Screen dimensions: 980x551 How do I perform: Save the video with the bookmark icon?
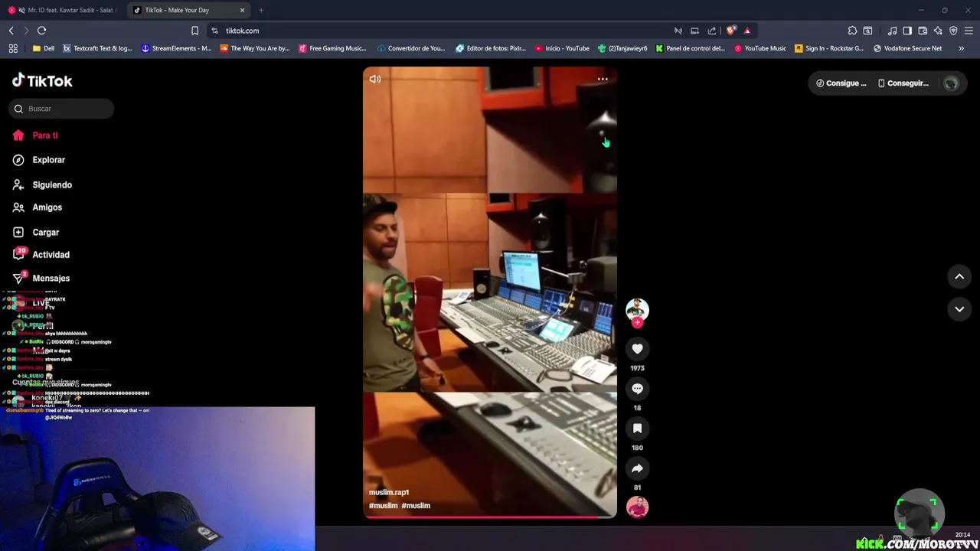[637, 429]
